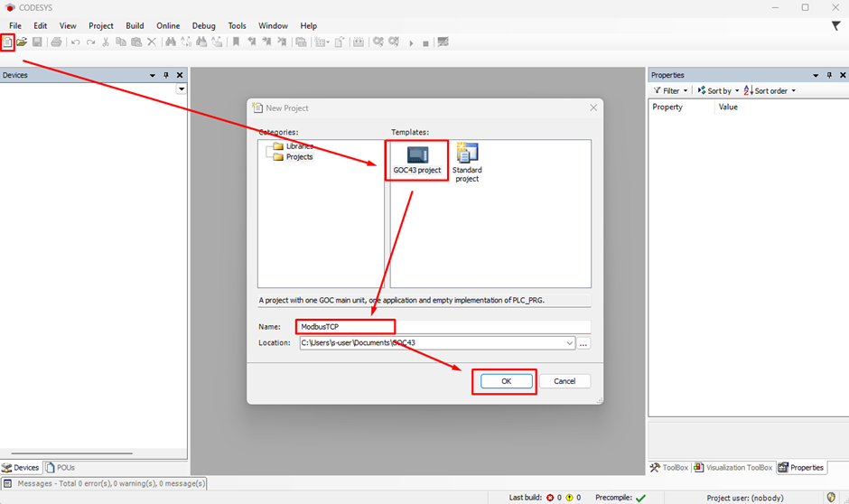Click the Login gear toolbar icon
This screenshot has height=504, width=849.
(378, 42)
